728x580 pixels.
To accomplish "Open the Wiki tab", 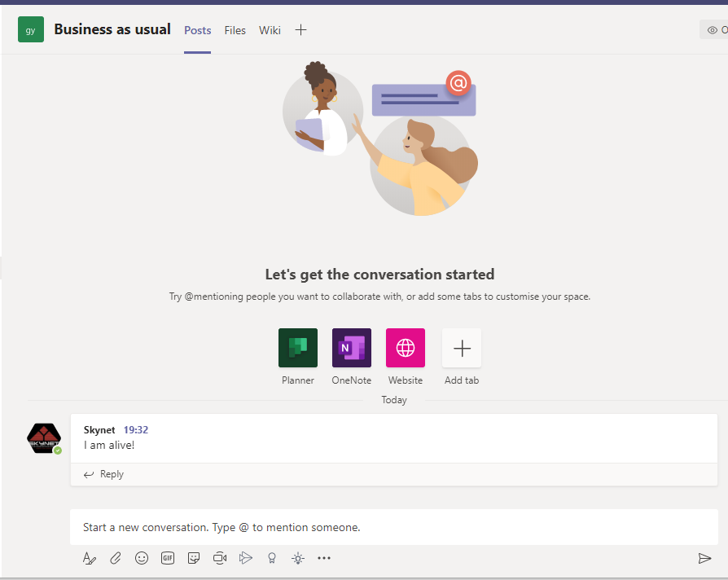I will [x=270, y=30].
